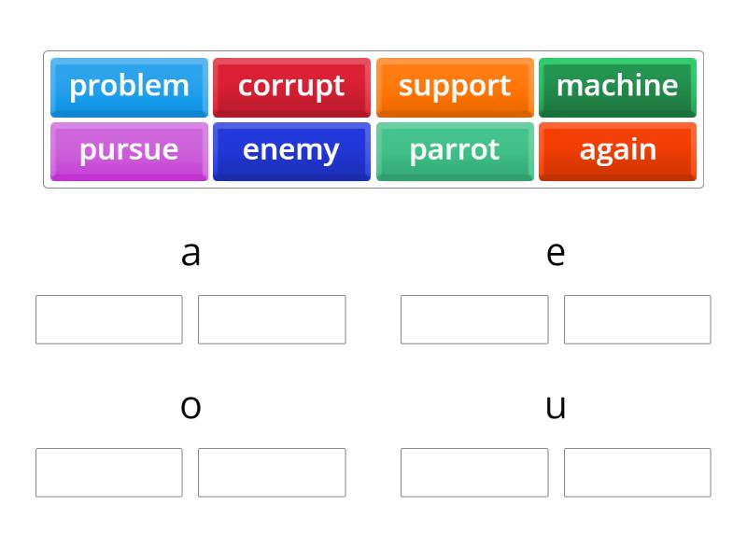
Task: Click the first empty box under 'a'
Action: [x=108, y=319]
